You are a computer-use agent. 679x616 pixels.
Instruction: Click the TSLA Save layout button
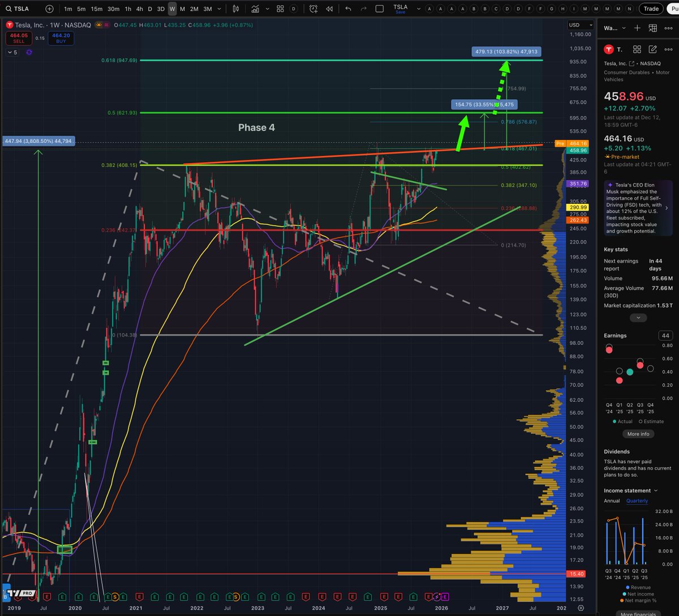coord(400,8)
